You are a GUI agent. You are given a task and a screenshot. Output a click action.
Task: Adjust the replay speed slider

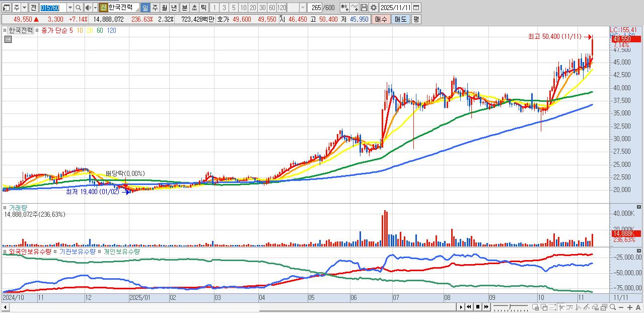pyautogui.click(x=511, y=307)
